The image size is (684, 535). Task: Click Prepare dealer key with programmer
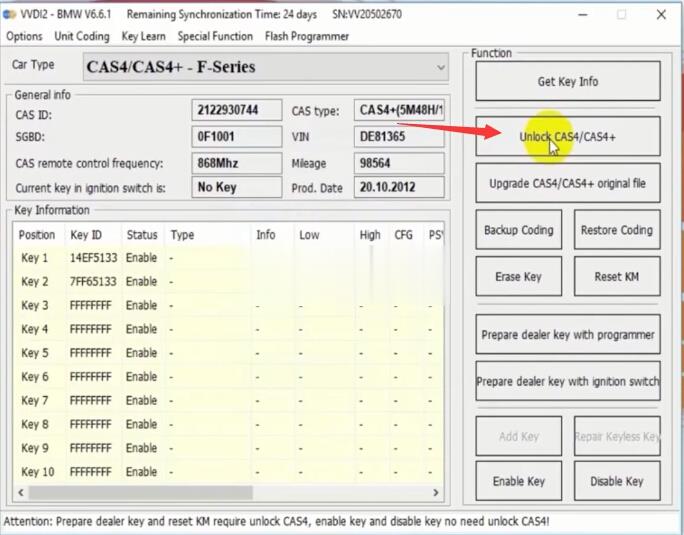pyautogui.click(x=568, y=335)
